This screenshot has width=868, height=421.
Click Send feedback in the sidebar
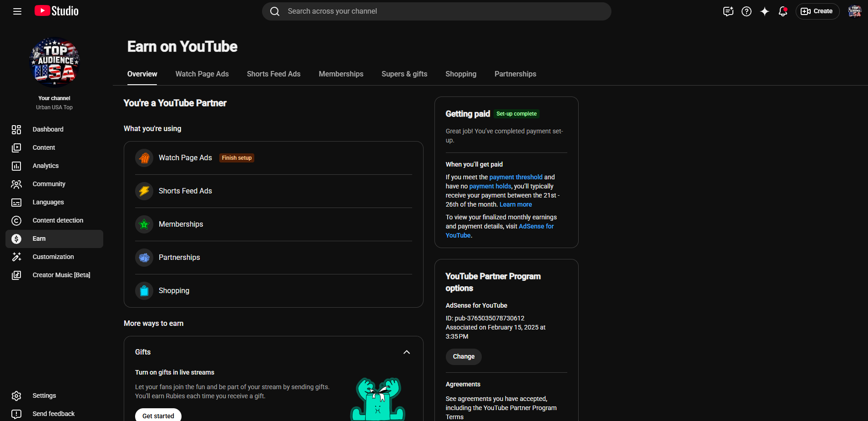tap(54, 414)
